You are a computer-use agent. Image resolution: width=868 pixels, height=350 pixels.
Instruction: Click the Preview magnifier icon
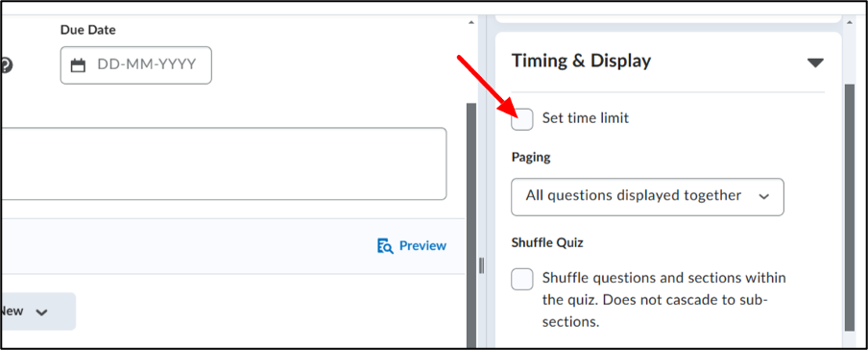click(385, 246)
